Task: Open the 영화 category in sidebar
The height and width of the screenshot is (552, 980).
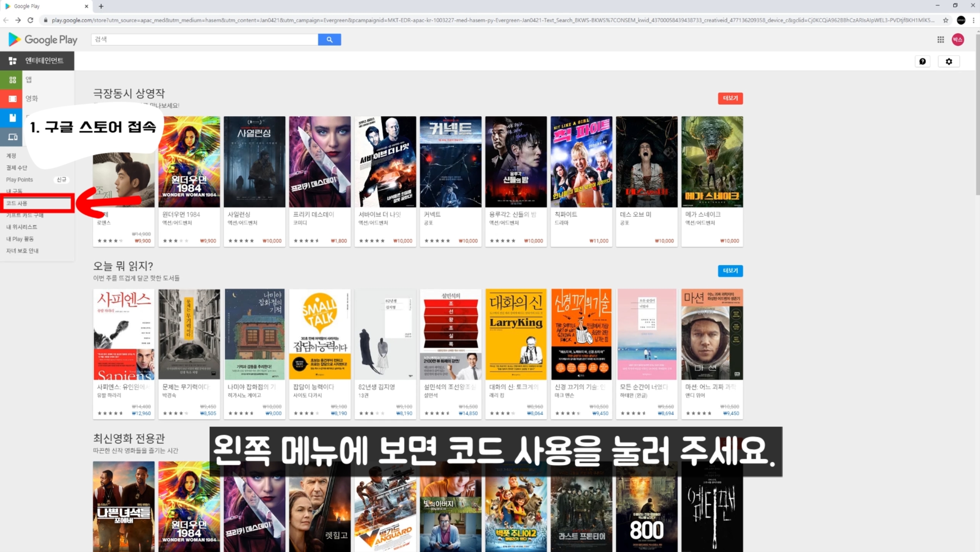Action: click(31, 99)
